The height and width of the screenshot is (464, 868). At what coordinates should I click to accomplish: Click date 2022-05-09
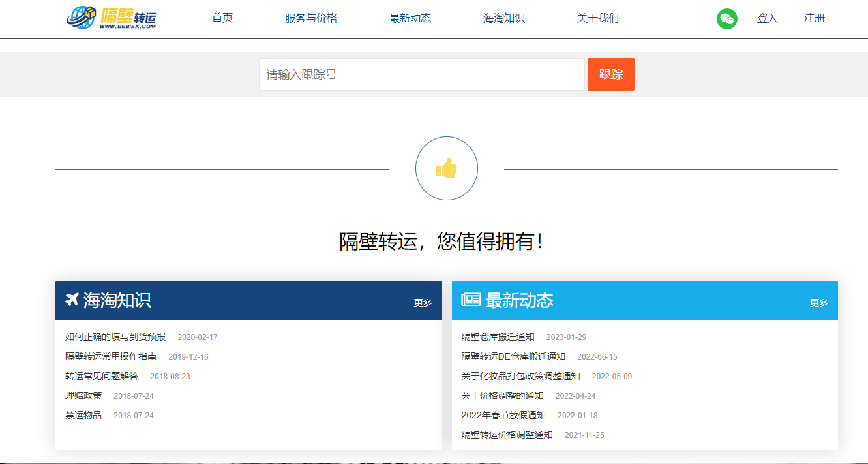pyautogui.click(x=612, y=377)
